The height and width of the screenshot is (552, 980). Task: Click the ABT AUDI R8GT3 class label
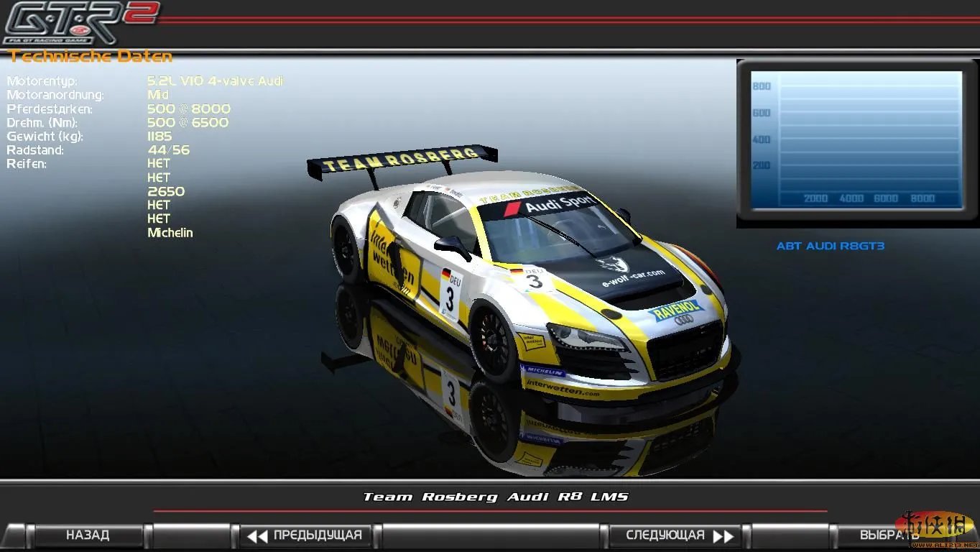click(x=830, y=246)
